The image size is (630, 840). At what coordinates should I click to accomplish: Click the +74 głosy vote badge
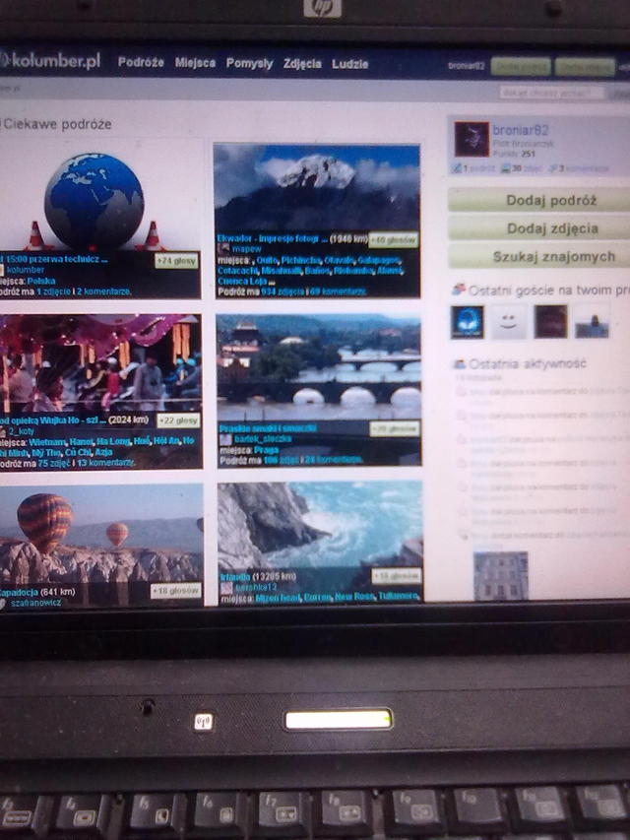176,261
